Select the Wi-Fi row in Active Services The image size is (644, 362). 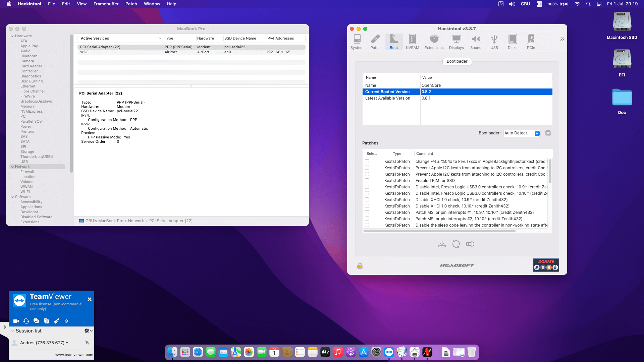click(191, 52)
